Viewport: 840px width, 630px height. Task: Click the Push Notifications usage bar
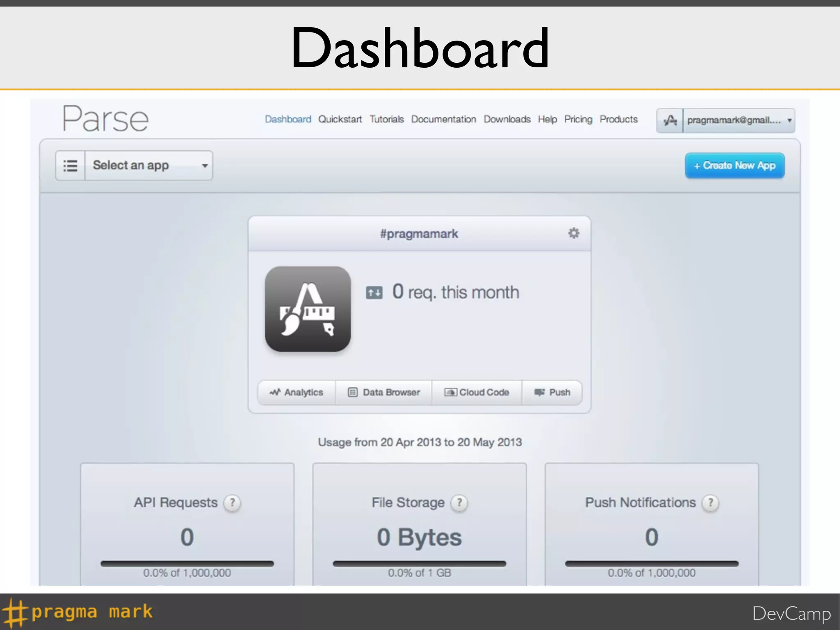(x=652, y=564)
